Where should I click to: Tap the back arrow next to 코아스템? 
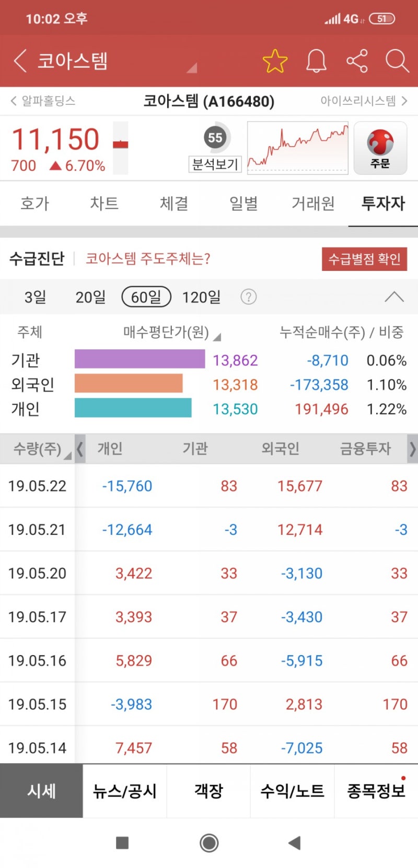point(20,61)
